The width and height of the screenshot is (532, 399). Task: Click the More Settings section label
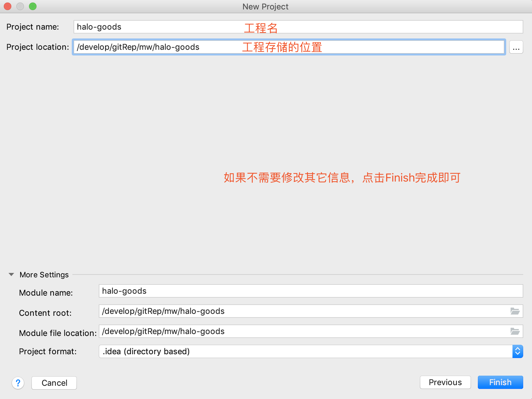[x=44, y=275]
